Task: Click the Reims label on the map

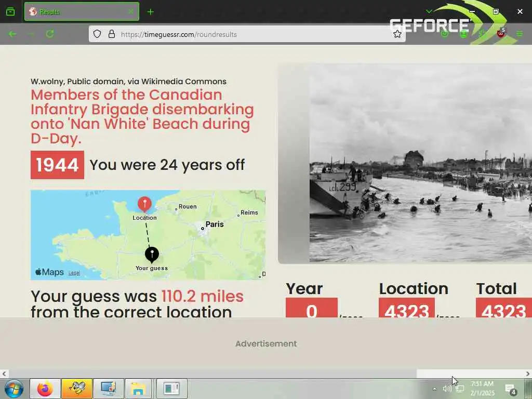Action: pyautogui.click(x=249, y=212)
